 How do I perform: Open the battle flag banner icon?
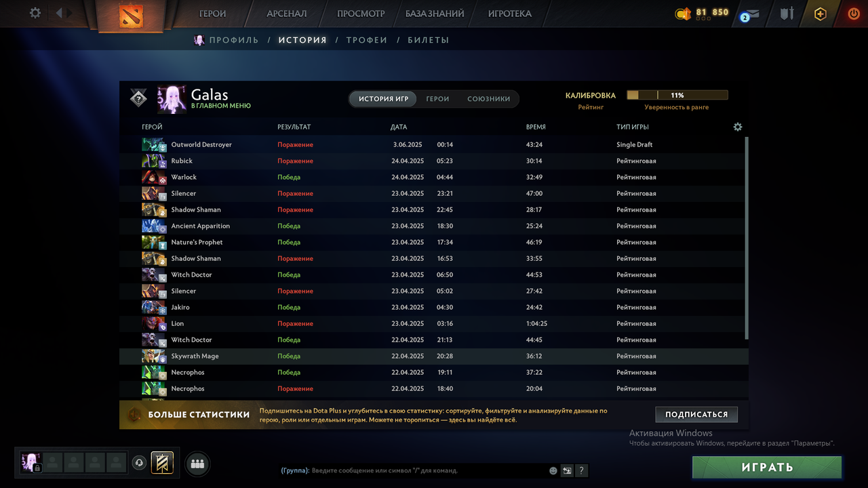[x=162, y=463]
